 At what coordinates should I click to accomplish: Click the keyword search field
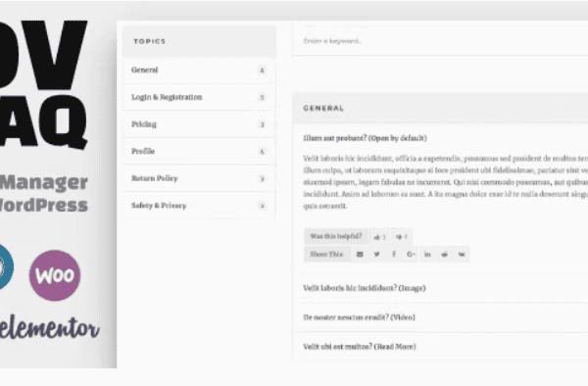(439, 41)
